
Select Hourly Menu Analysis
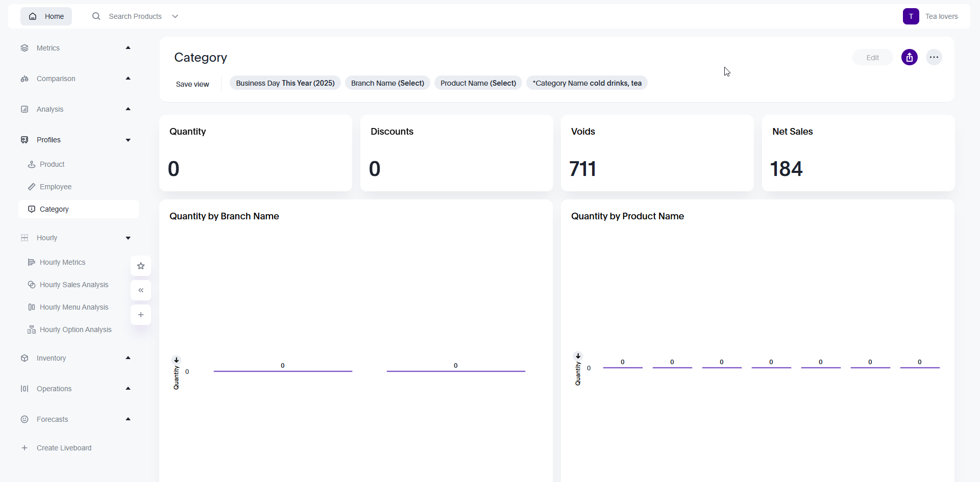click(x=74, y=307)
